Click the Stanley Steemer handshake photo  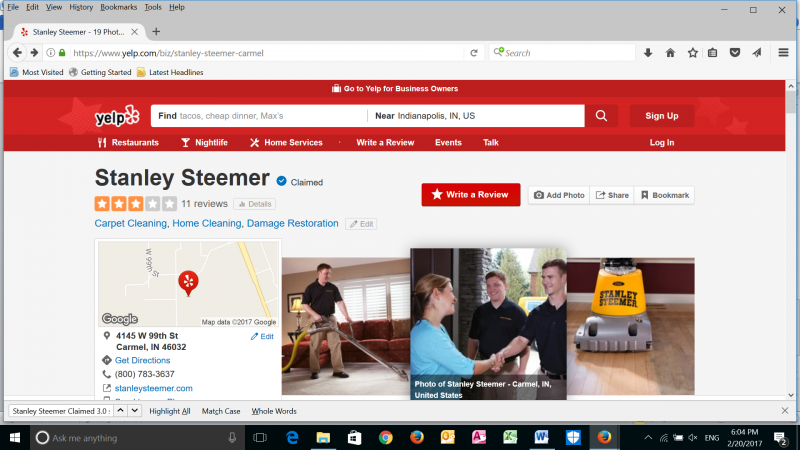(x=488, y=315)
